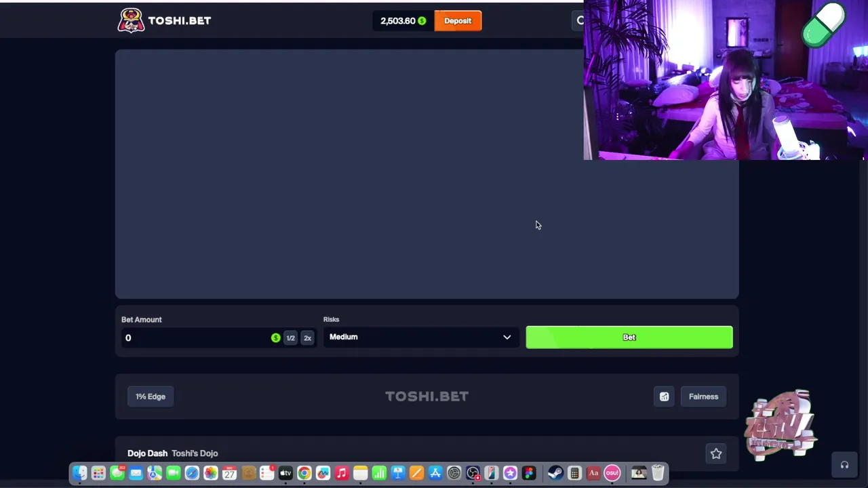The image size is (868, 488).
Task: Open the Fairness settings
Action: pyautogui.click(x=703, y=396)
